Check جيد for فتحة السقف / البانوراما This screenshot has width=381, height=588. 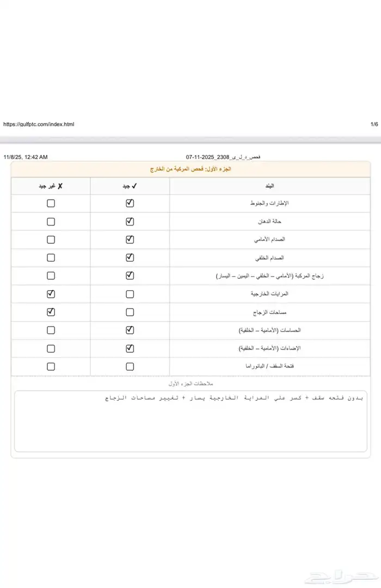pos(130,366)
